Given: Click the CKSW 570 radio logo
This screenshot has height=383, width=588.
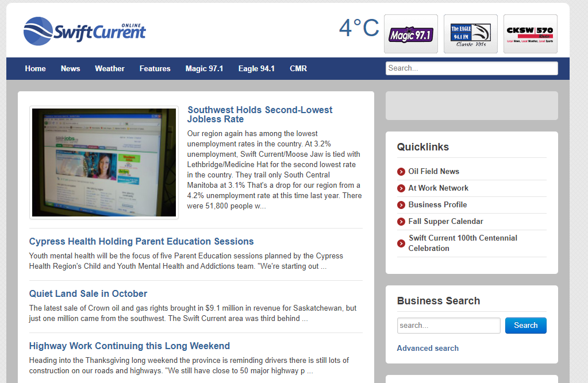Looking at the screenshot, I should [530, 33].
